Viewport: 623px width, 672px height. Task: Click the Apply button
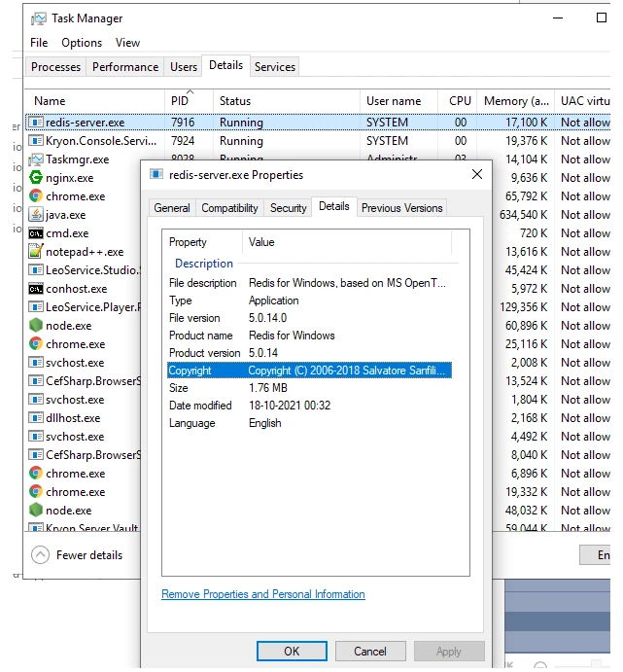tap(449, 651)
